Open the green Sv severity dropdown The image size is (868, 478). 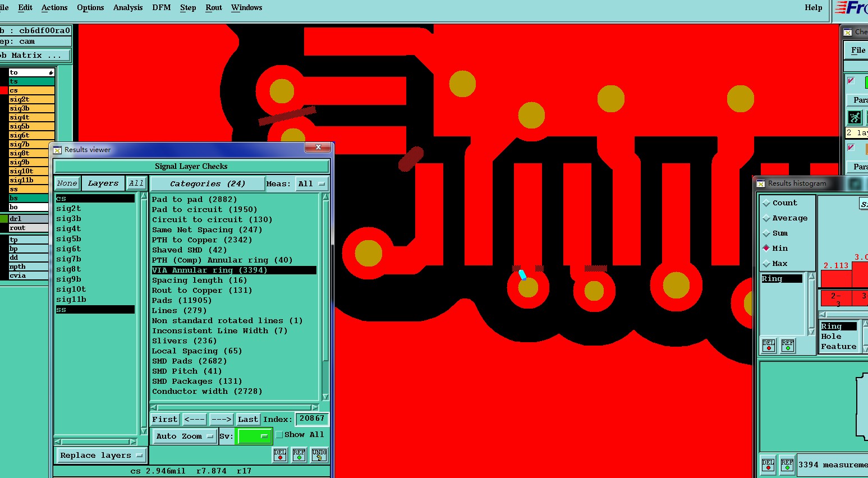pos(254,436)
